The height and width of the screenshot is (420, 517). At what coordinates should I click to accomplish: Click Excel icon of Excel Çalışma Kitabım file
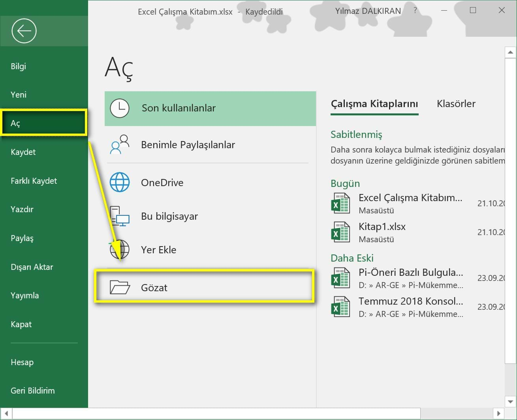pos(340,203)
